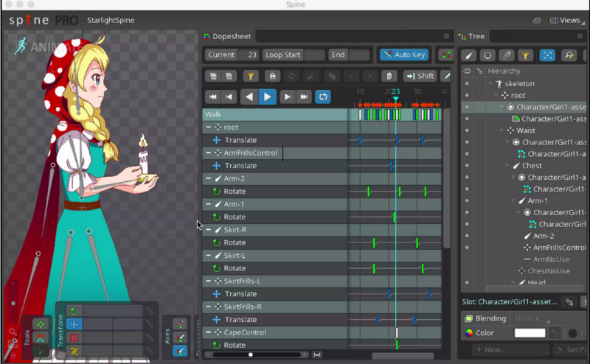
Task: Select the Shear transform tool
Action: pyautogui.click(x=74, y=351)
